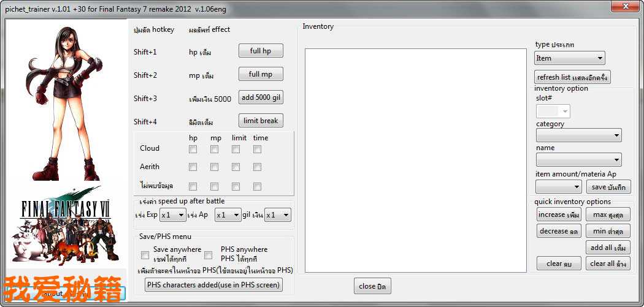Open the Exp multiplier dropdown
644x307 pixels.
click(172, 215)
